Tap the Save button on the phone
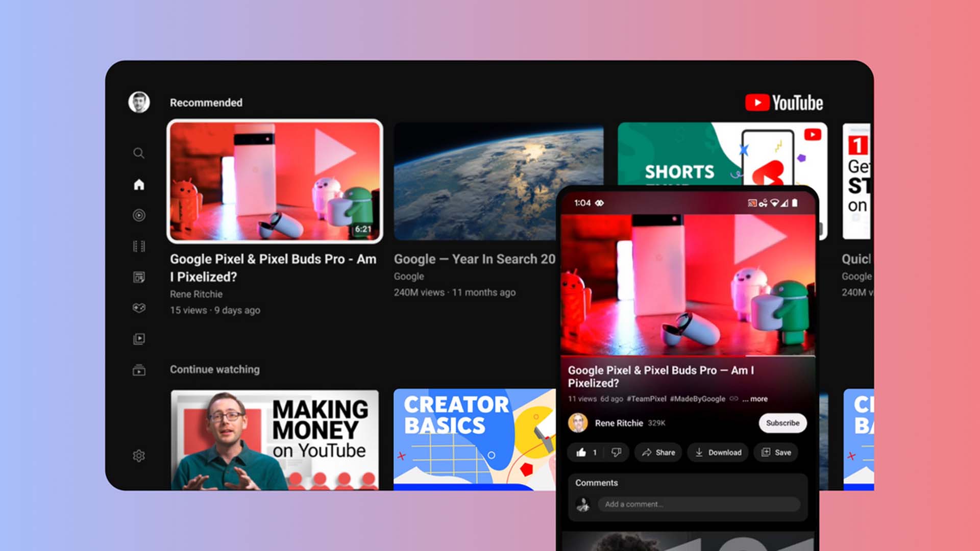The height and width of the screenshot is (551, 980). (x=776, y=453)
